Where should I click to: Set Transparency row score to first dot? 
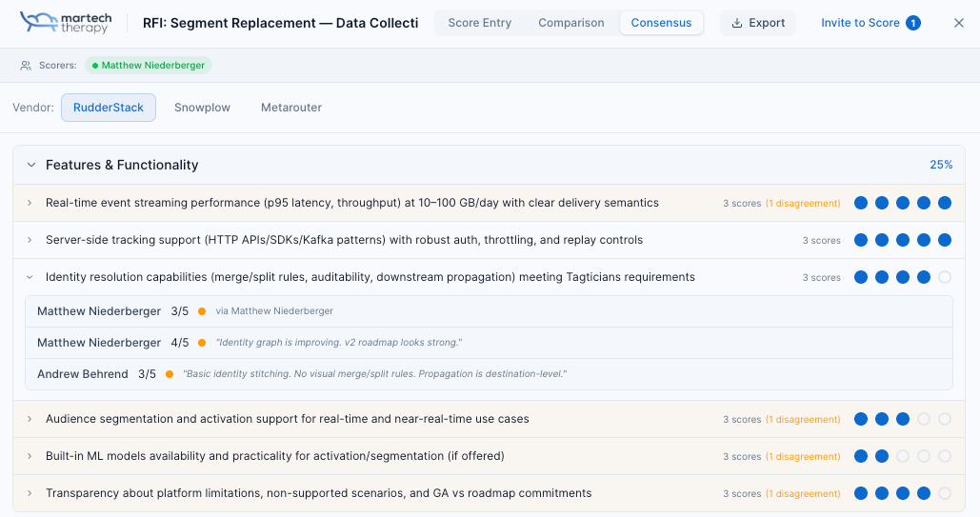click(x=861, y=493)
